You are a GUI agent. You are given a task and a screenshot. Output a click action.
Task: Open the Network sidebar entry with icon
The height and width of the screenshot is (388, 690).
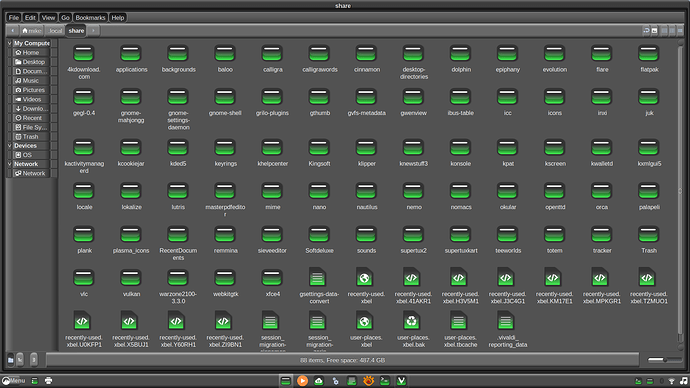(x=30, y=173)
